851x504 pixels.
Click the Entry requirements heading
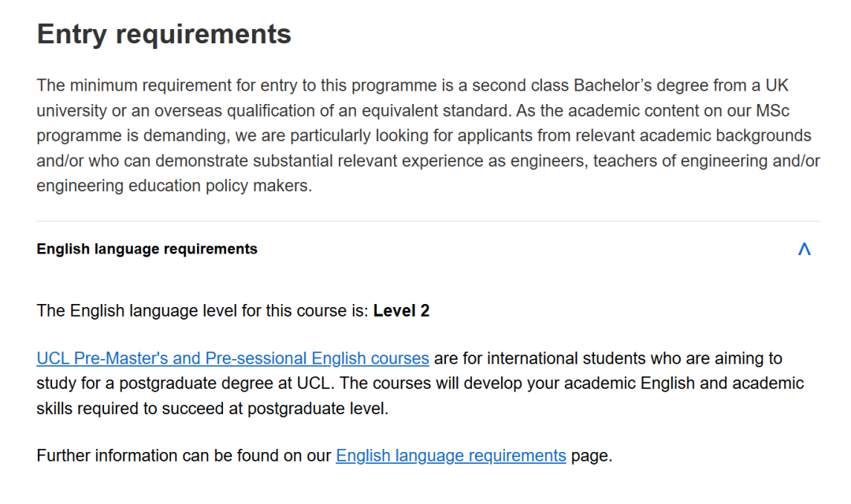click(164, 34)
